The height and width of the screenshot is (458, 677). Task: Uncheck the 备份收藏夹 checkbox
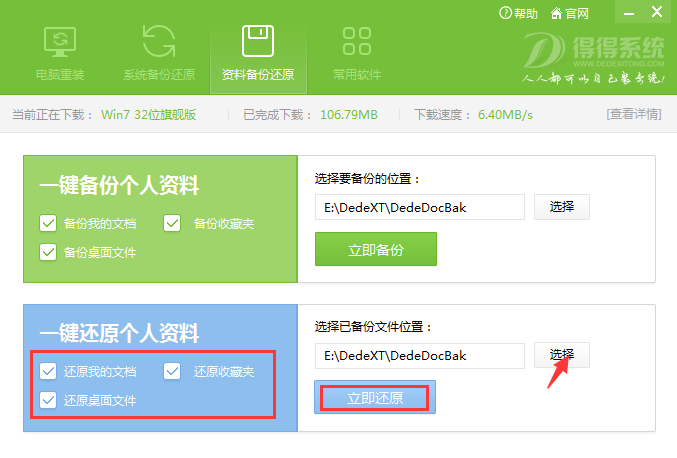(172, 223)
